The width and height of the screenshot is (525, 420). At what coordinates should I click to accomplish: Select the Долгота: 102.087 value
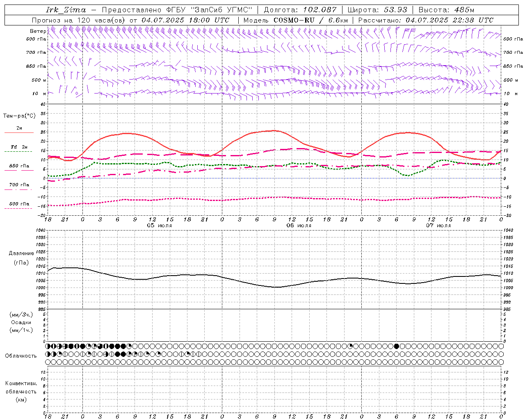click(300, 10)
